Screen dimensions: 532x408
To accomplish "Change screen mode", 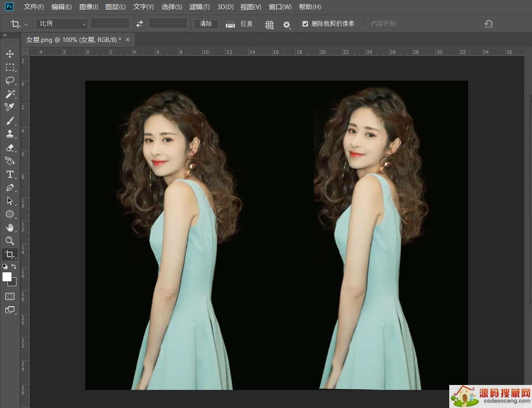I will 10,310.
